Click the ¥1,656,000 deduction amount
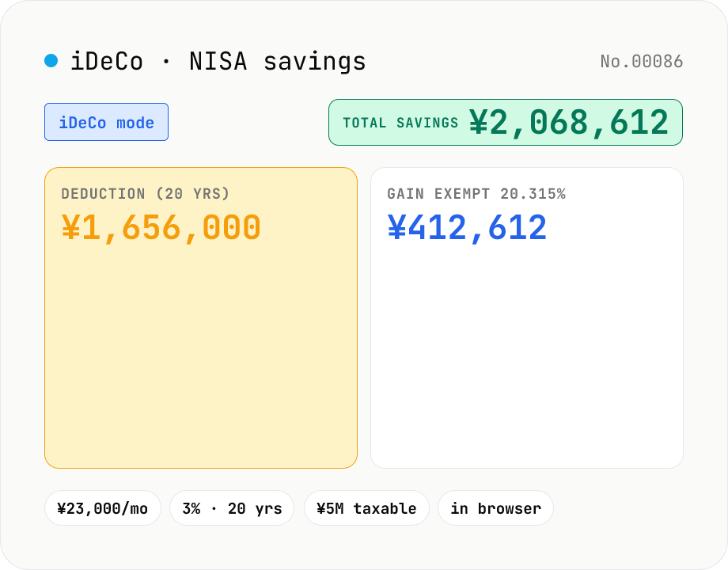The width and height of the screenshot is (728, 570). pyautogui.click(x=161, y=228)
